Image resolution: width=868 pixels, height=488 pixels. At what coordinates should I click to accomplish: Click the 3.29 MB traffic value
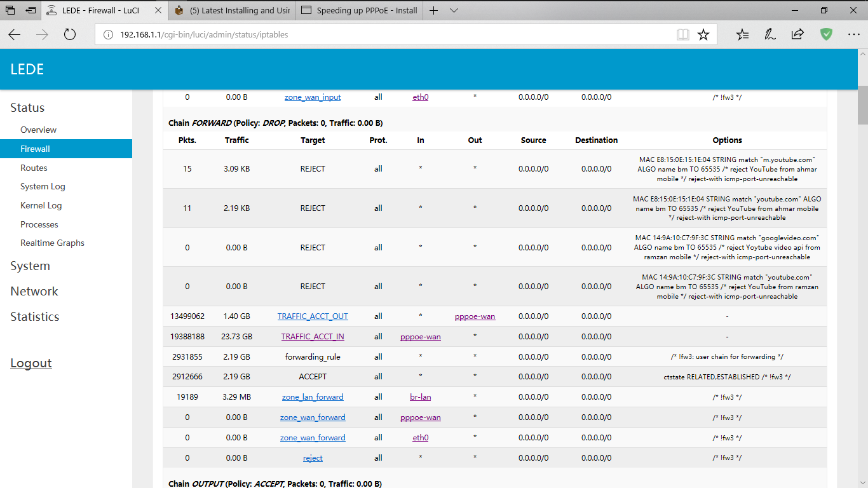tap(236, 396)
